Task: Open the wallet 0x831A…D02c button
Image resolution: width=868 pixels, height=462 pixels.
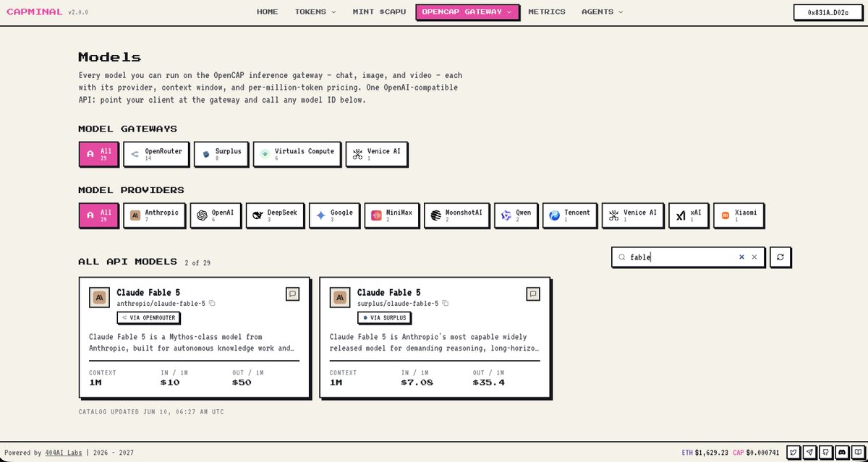Action: [x=827, y=12]
